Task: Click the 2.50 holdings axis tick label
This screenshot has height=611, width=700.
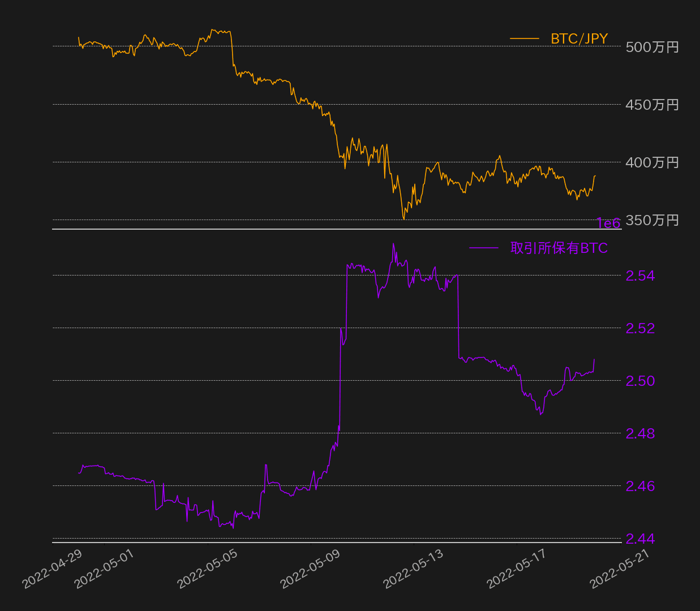Action: 640,381
